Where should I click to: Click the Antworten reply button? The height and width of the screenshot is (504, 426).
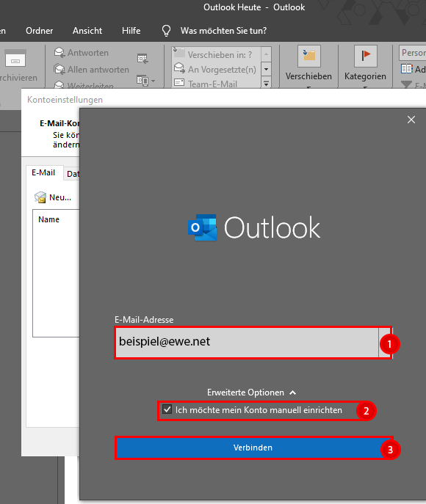[x=82, y=52]
